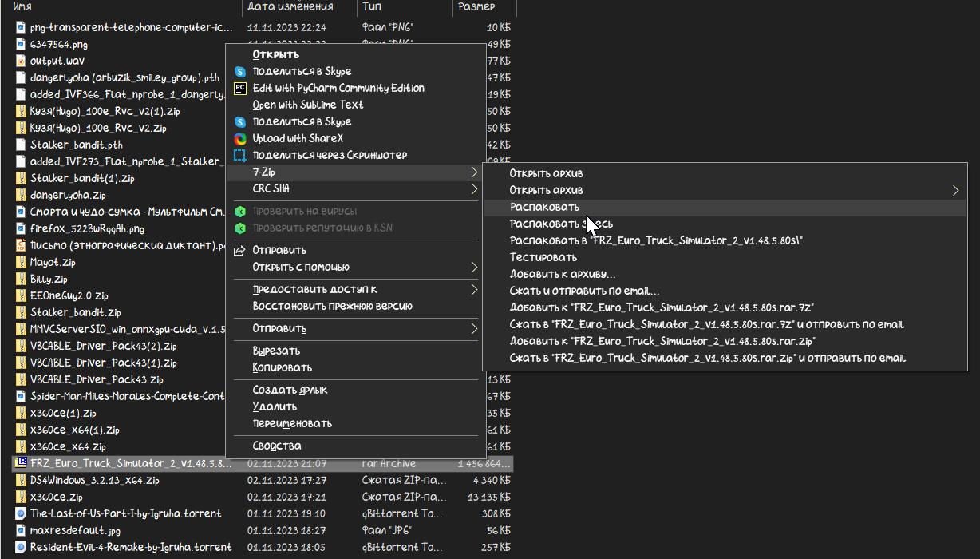Click the PyCharm icon in the context menu
980x559 pixels.
pos(239,88)
